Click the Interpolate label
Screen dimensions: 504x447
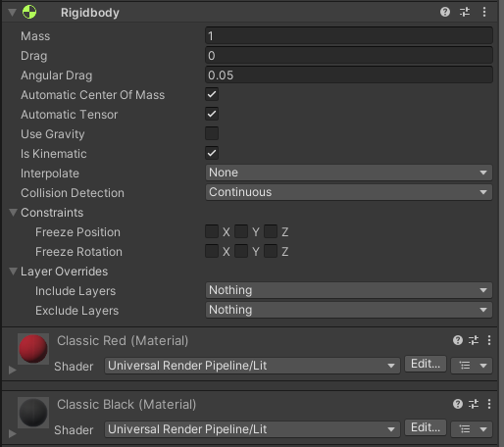50,174
